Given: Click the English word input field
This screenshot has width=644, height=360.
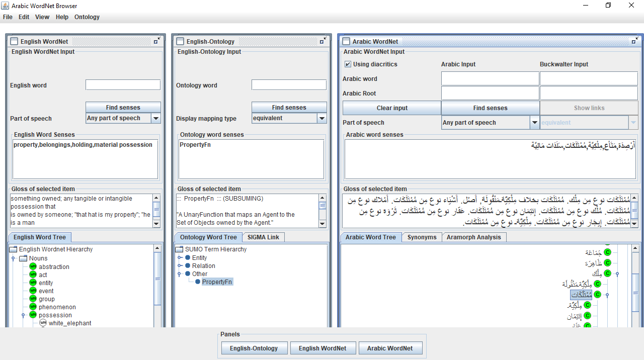Looking at the screenshot, I should [x=123, y=85].
